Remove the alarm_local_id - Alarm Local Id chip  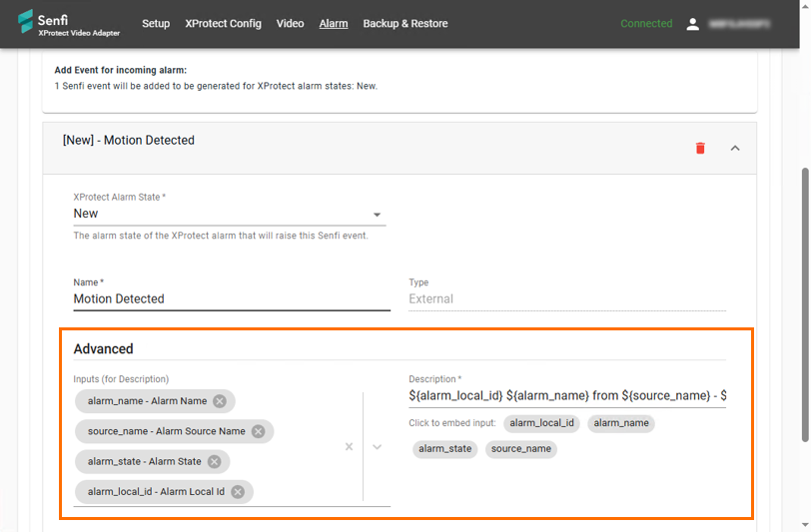pos(238,491)
